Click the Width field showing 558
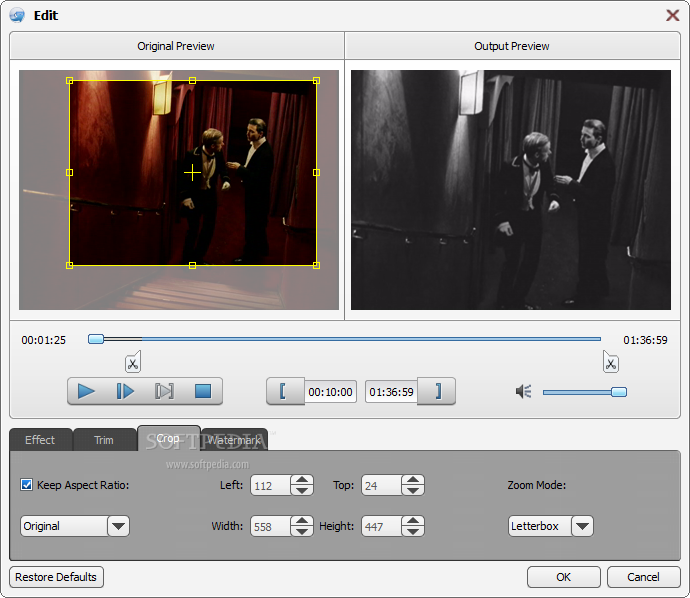 tap(271, 526)
